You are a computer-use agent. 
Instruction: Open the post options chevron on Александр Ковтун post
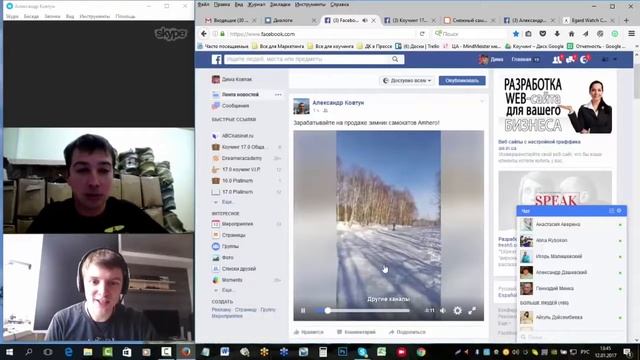(482, 101)
